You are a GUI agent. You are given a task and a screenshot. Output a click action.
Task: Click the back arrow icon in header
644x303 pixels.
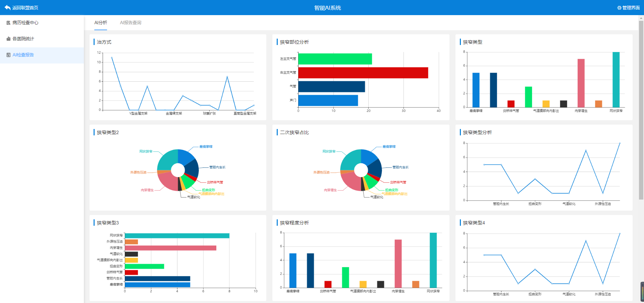[7, 7]
